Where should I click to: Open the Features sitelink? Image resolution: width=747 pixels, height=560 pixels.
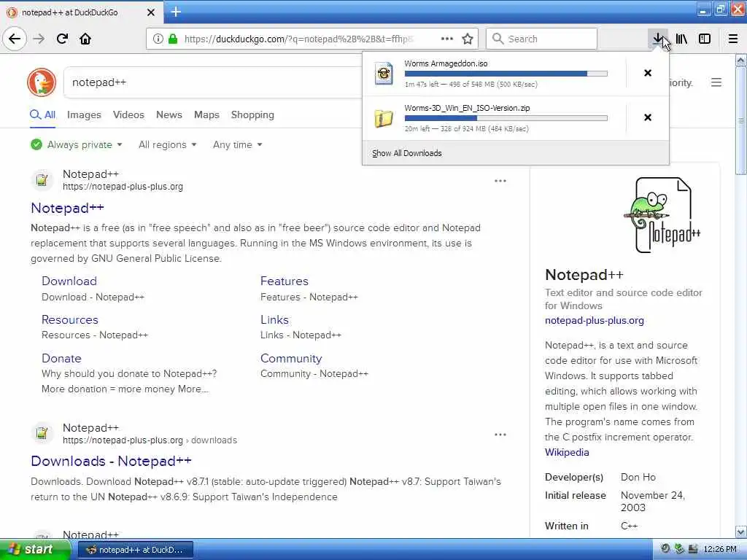click(x=285, y=281)
